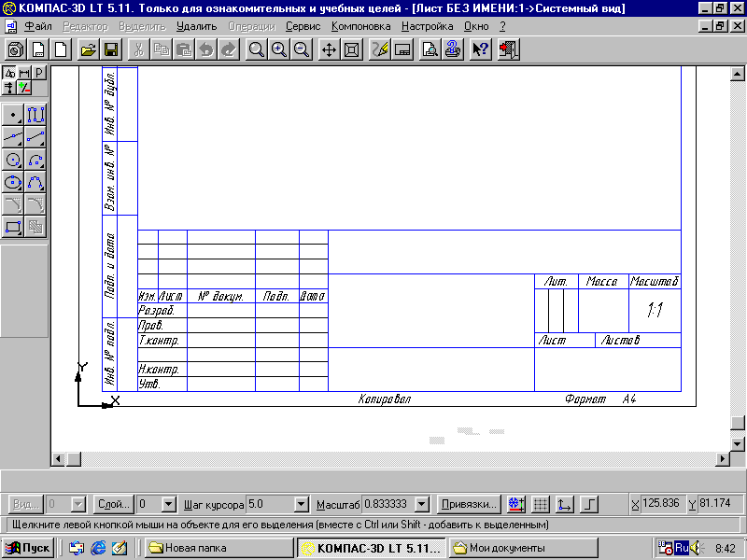Select the continuous polyline input tool

35,115
